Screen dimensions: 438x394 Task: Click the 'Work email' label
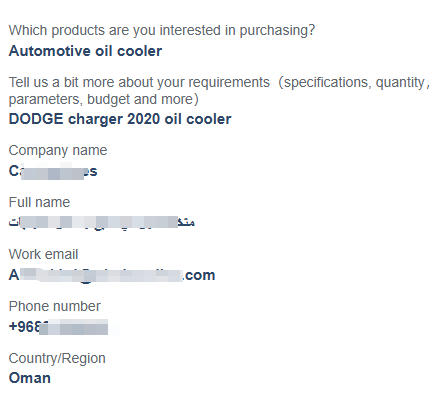(x=43, y=254)
